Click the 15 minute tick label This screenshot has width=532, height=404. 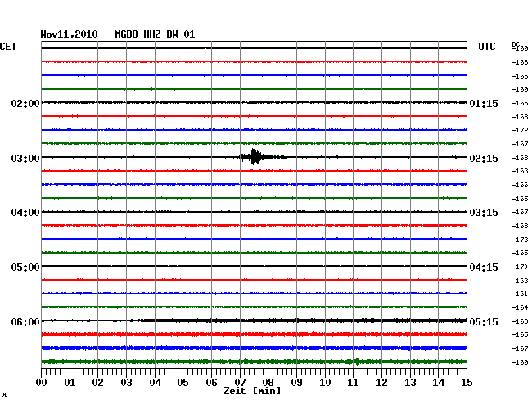pyautogui.click(x=467, y=382)
